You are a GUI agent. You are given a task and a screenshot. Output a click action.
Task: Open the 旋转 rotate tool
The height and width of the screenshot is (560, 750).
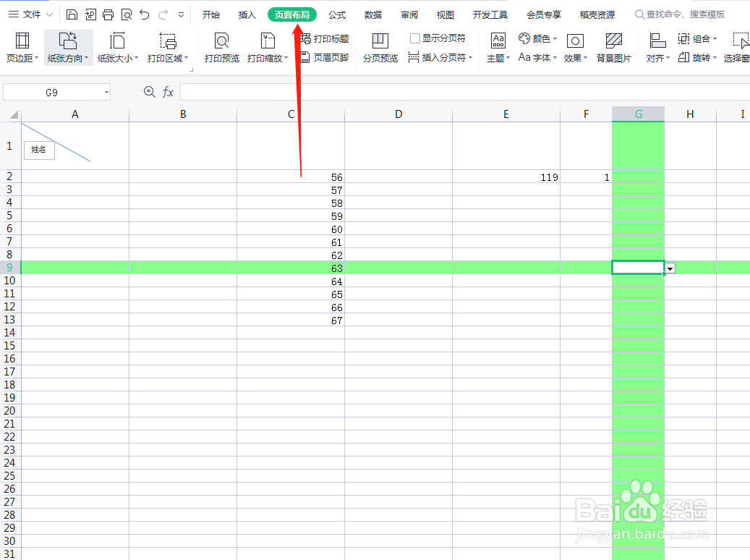pos(697,58)
